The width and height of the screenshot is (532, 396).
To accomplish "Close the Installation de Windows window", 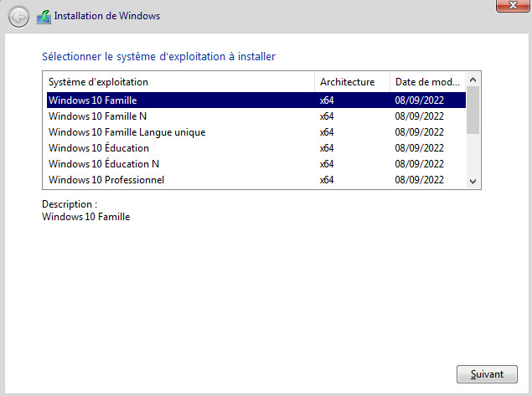I will click(x=512, y=5).
